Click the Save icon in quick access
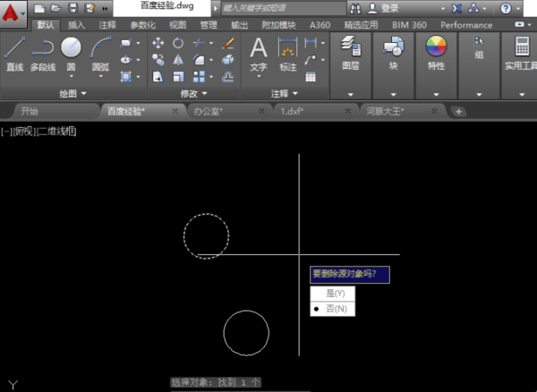Screen dimensions: 537x392 pos(73,8)
